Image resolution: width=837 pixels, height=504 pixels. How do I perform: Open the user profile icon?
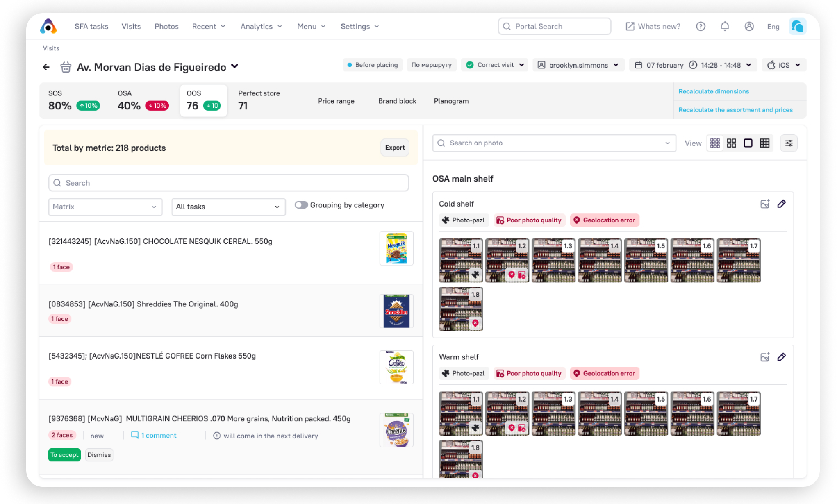pos(749,27)
